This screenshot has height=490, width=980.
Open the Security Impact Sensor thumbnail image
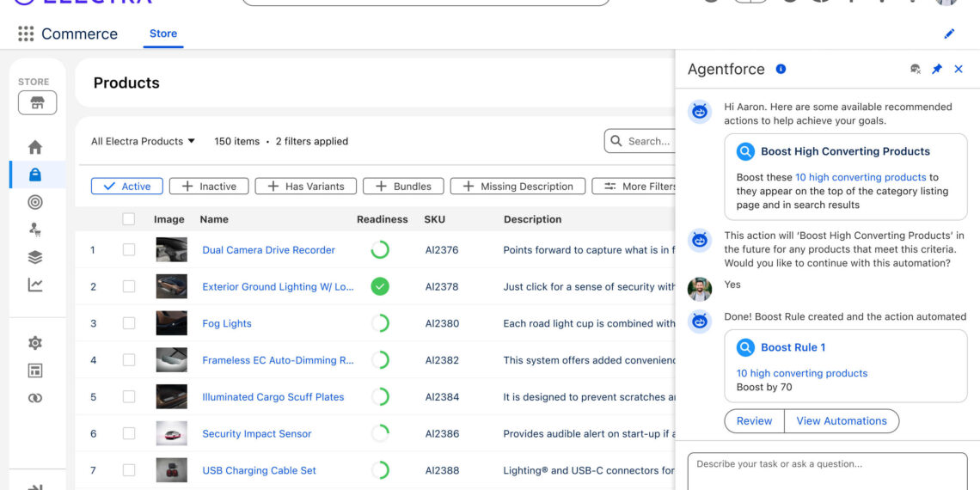tap(171, 434)
